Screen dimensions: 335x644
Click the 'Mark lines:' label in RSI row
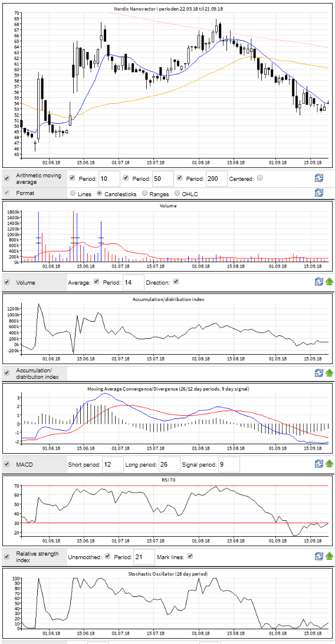click(x=170, y=557)
